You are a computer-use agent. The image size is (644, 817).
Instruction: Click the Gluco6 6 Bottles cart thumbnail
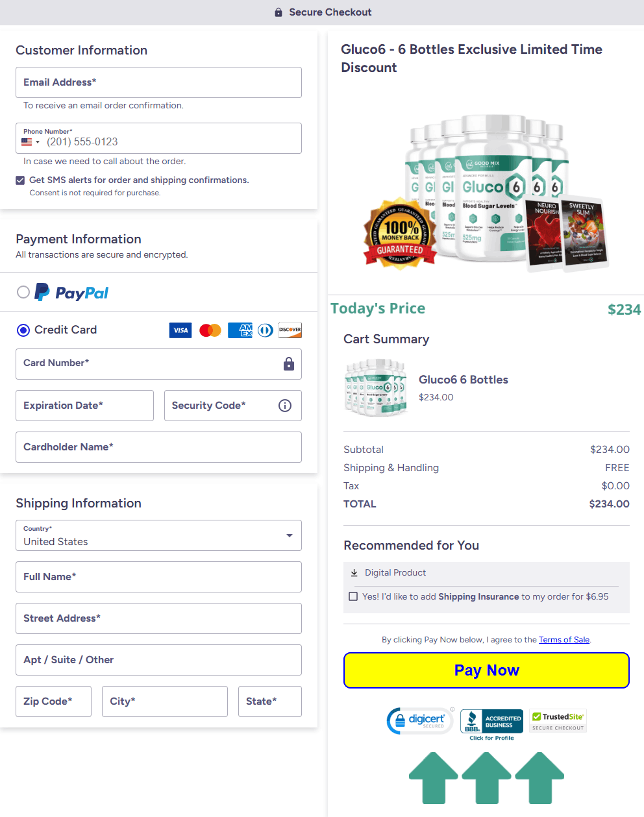[x=376, y=387]
